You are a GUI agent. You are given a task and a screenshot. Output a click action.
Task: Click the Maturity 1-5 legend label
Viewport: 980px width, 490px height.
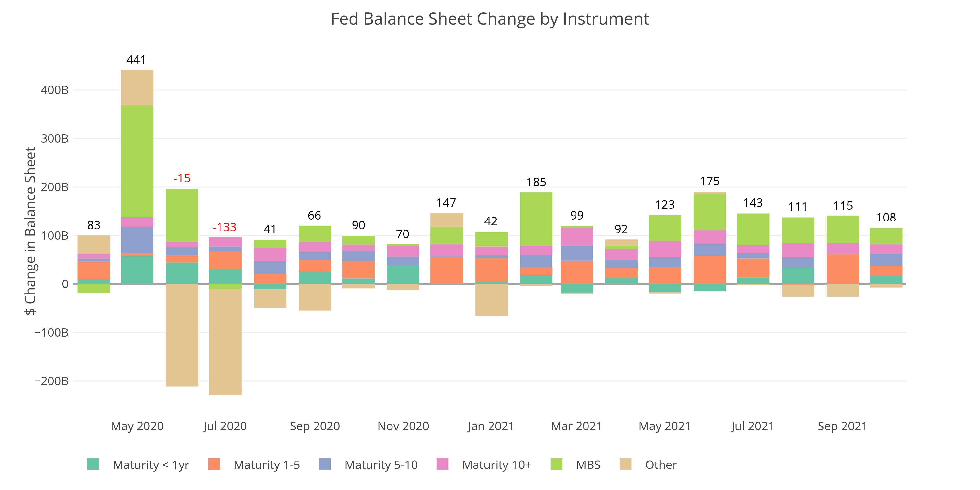click(267, 465)
